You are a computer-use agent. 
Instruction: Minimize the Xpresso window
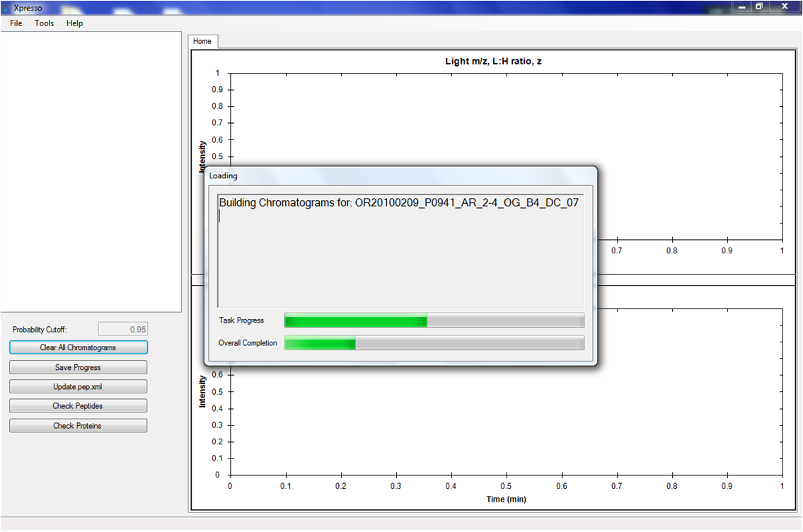pos(741,6)
